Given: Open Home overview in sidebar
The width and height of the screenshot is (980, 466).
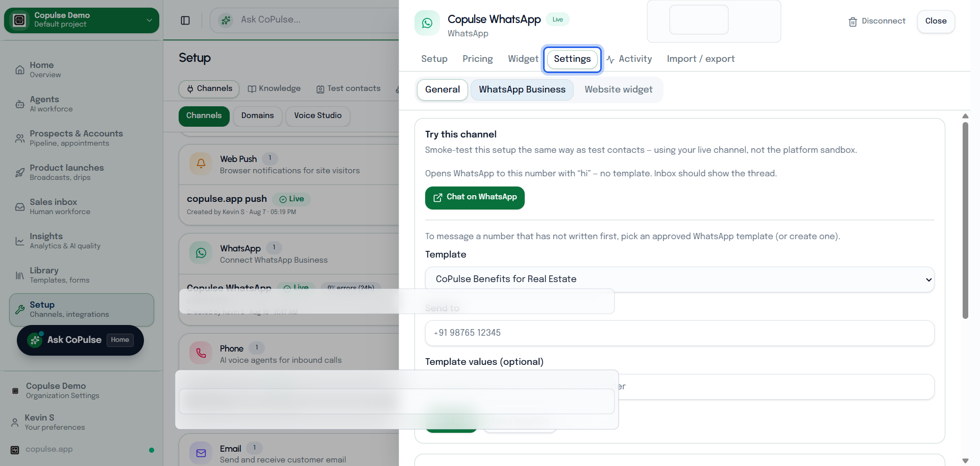Looking at the screenshot, I should (82, 69).
